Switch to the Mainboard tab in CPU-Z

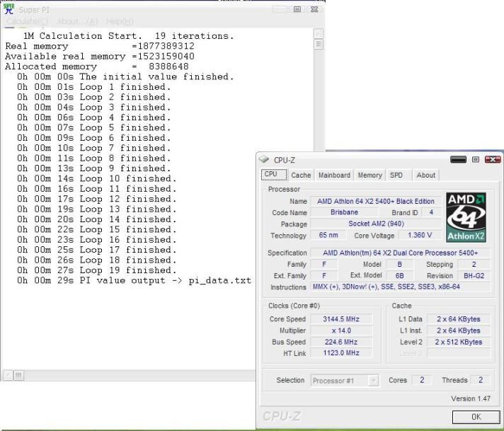[334, 176]
